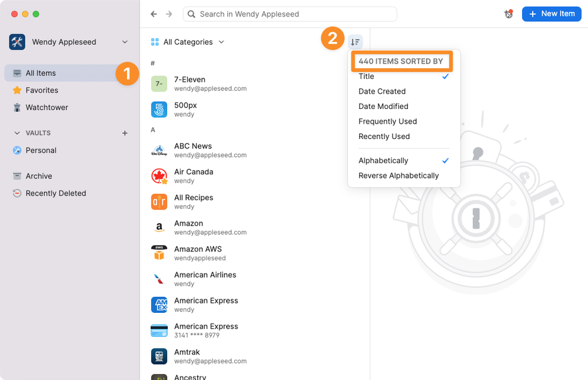Viewport: 588px width, 380px height.
Task: Click the search field in Wendy Appleseed
Action: click(290, 14)
